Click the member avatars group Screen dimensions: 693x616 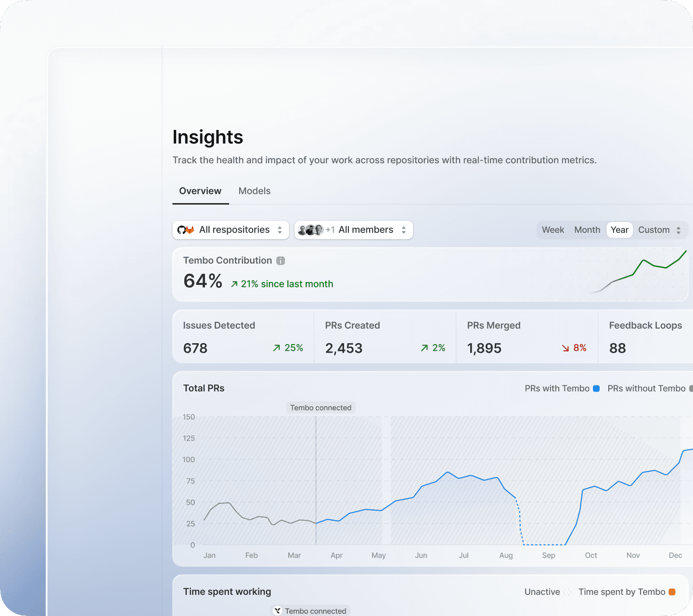[x=311, y=230]
